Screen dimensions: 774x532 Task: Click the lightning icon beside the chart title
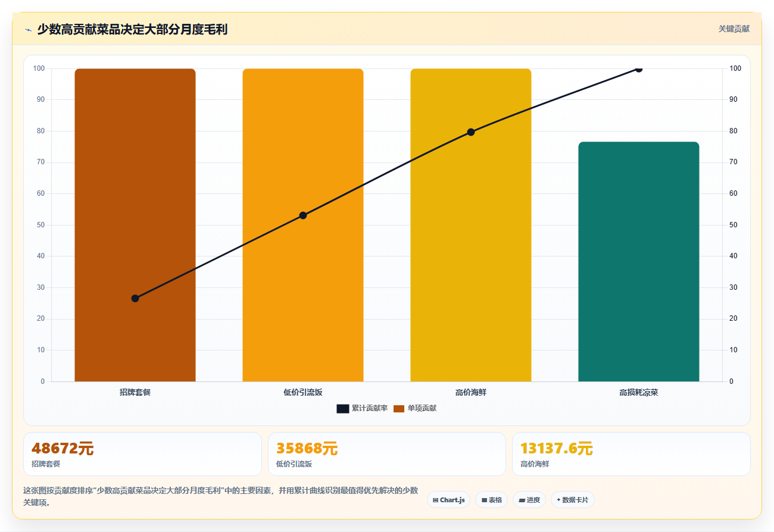click(28, 30)
